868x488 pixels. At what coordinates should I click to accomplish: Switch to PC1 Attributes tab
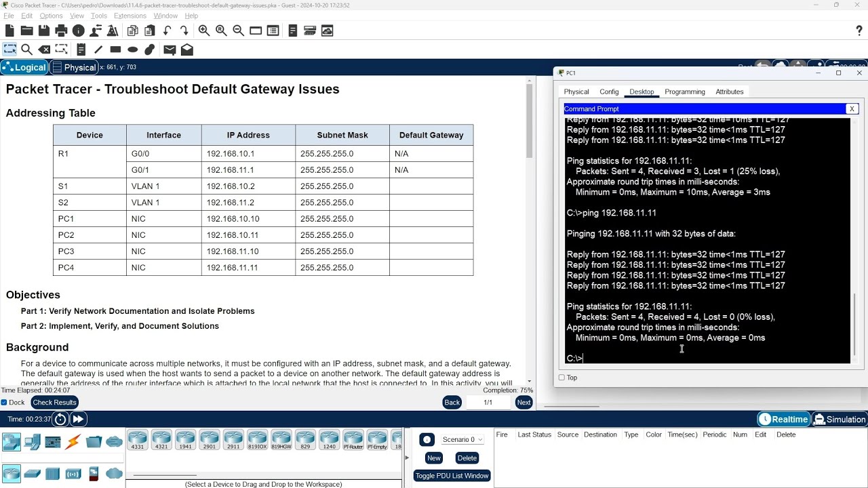pos(730,91)
